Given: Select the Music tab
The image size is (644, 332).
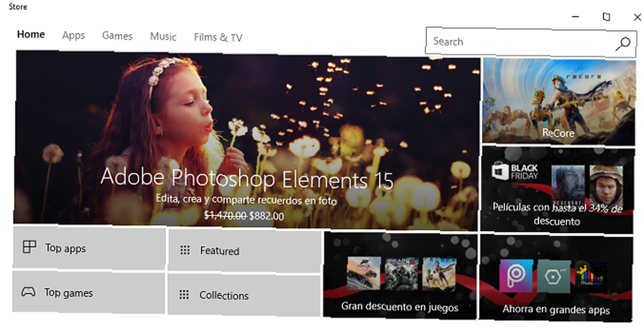Looking at the screenshot, I should [x=163, y=37].
